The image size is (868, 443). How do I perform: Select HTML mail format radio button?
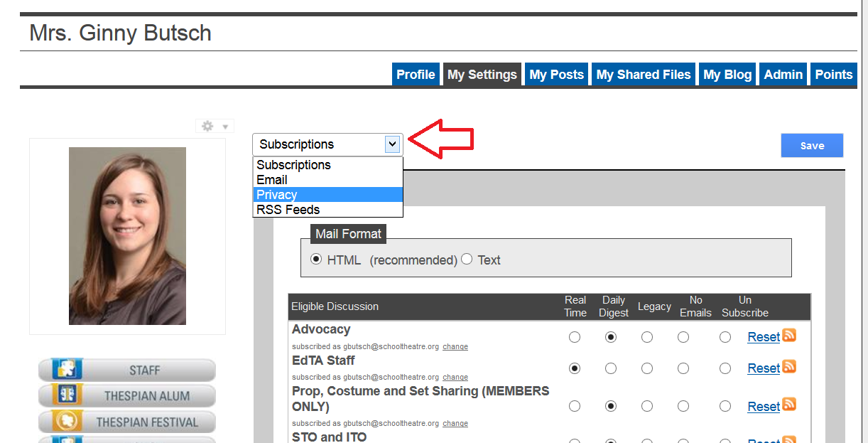317,260
